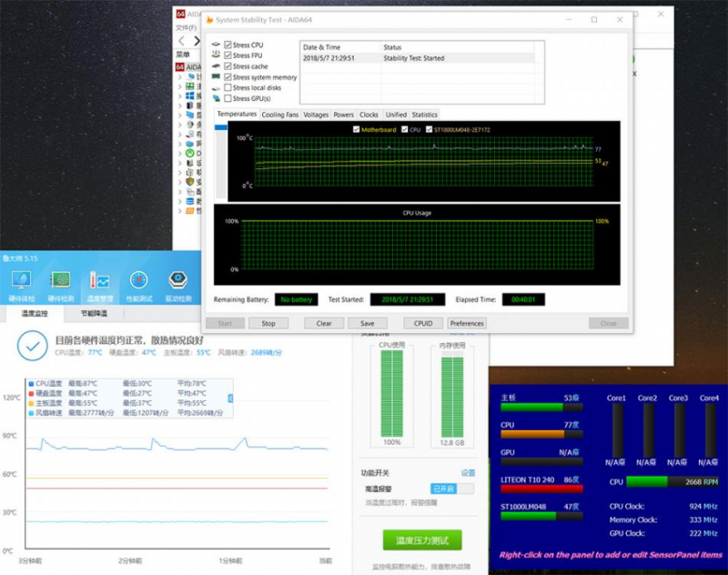This screenshot has height=575, width=728.
Task: Open the 性能测试 gauge icon in Ludashi
Action: click(x=139, y=286)
